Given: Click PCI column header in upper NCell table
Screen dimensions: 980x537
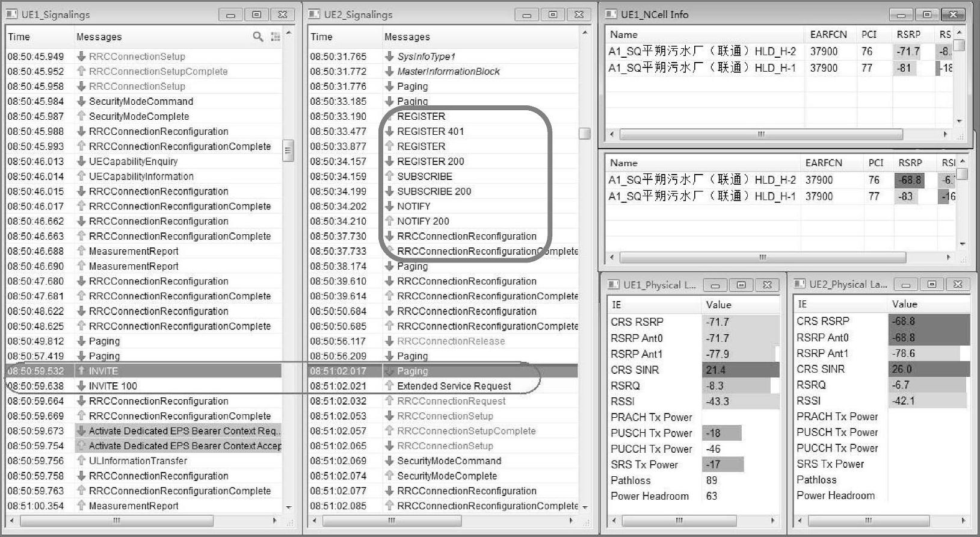Looking at the screenshot, I should pos(869,34).
